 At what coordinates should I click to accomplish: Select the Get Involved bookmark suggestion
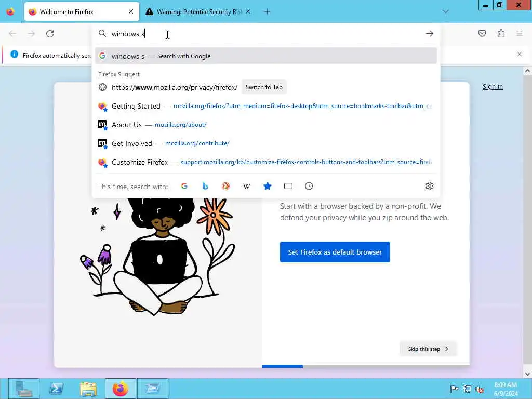(x=266, y=143)
